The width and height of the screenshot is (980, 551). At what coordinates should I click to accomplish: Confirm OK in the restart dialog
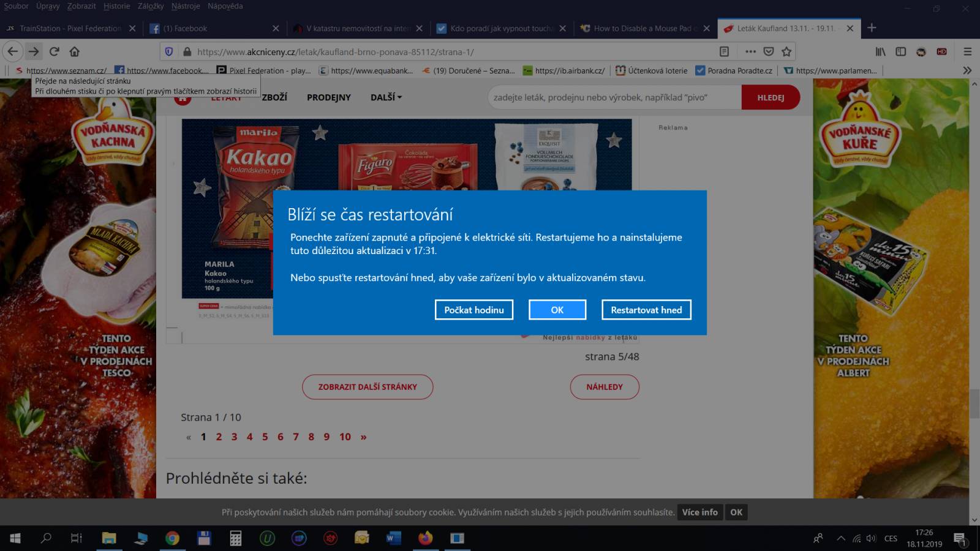pyautogui.click(x=557, y=310)
